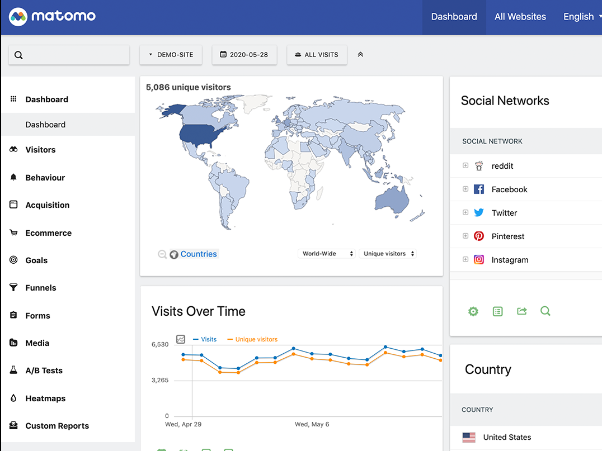Click the export icon in Social Networks
Screen dimensions: 602x451
(521, 312)
